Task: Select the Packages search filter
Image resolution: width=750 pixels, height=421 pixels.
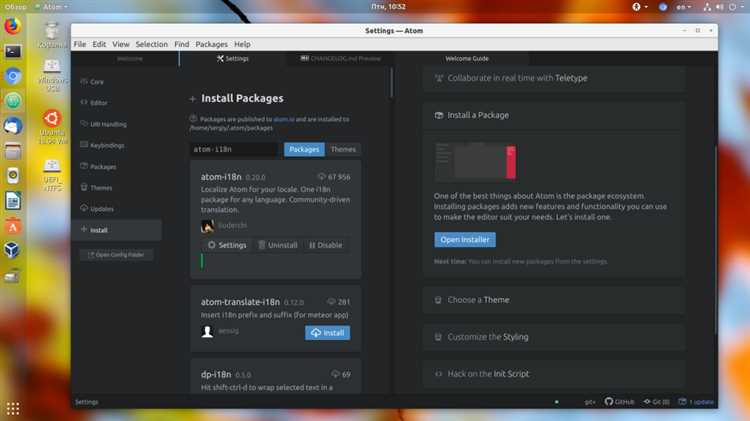Action: click(304, 149)
